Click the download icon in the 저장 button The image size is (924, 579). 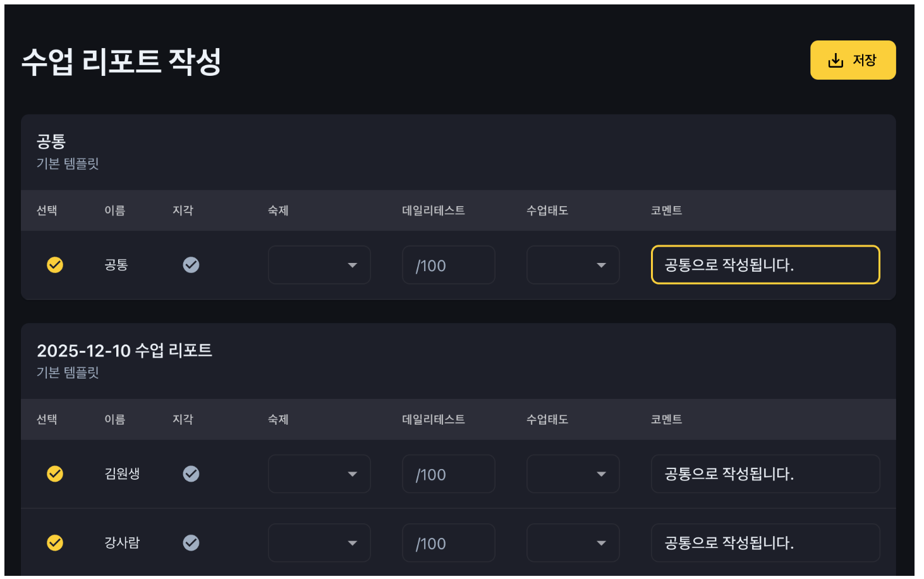coord(836,60)
